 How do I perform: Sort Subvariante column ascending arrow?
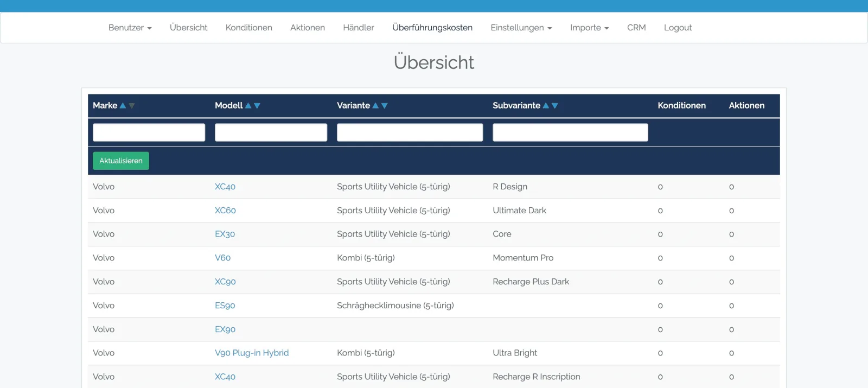coord(546,106)
